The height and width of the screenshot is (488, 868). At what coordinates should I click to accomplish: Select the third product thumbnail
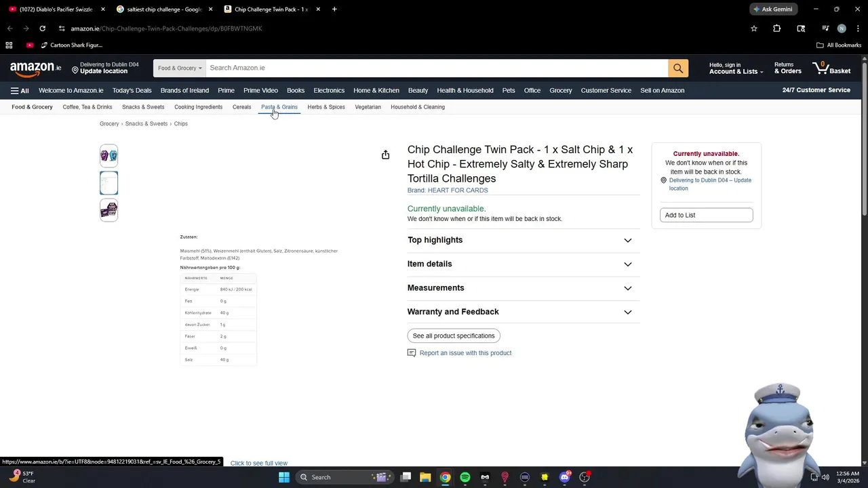(108, 210)
